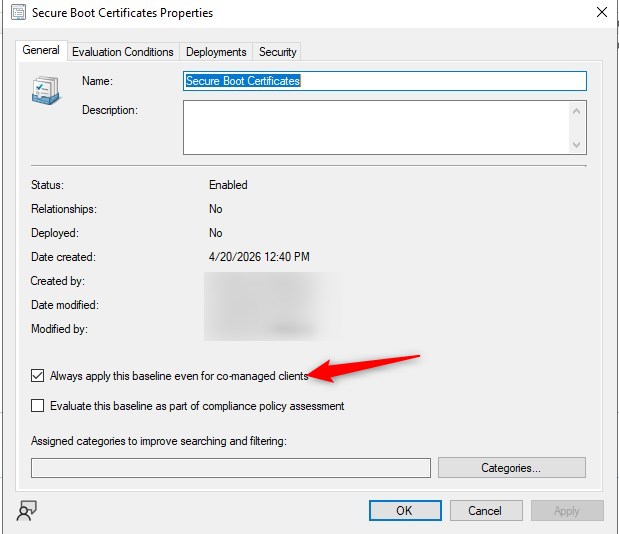The height and width of the screenshot is (534, 619).
Task: Go to the Security tab
Action: coord(277,52)
